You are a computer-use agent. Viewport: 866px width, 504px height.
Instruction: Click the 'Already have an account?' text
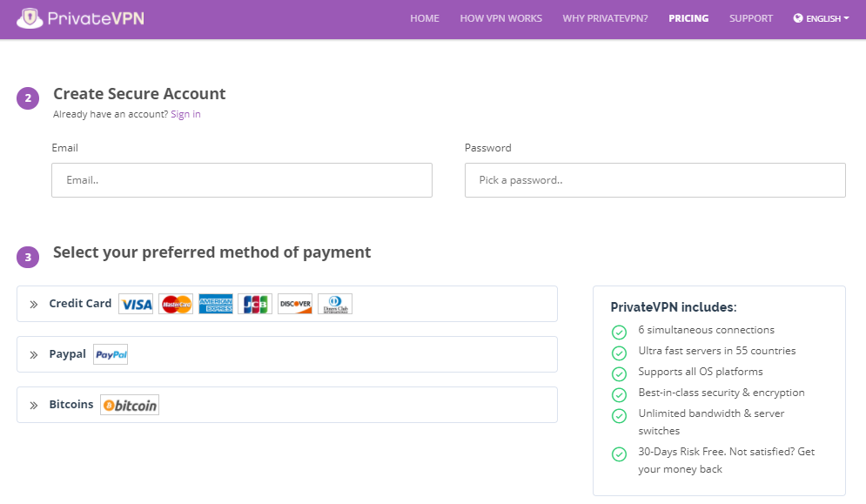click(111, 114)
